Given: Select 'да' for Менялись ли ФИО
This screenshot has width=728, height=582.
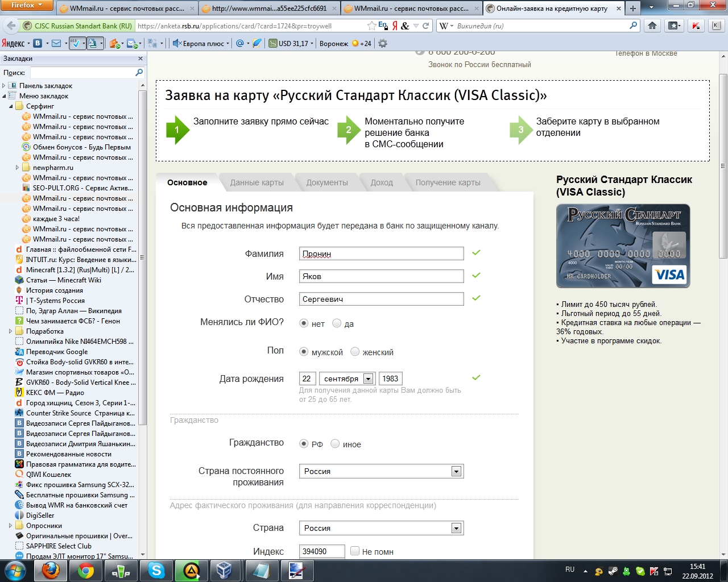Looking at the screenshot, I should (337, 323).
